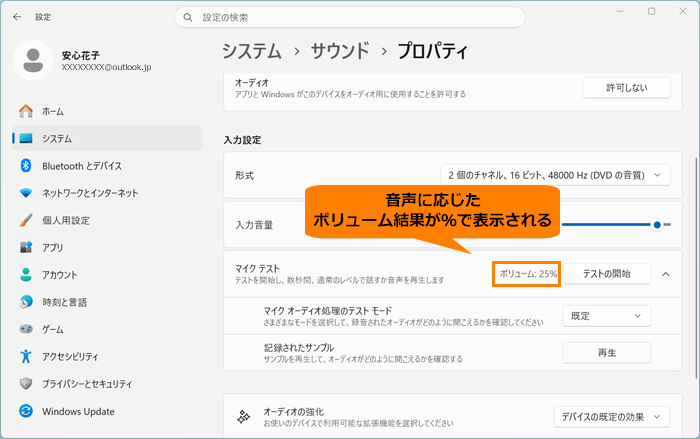Click the privacy shield icon
The height and width of the screenshot is (439, 700).
[x=26, y=384]
